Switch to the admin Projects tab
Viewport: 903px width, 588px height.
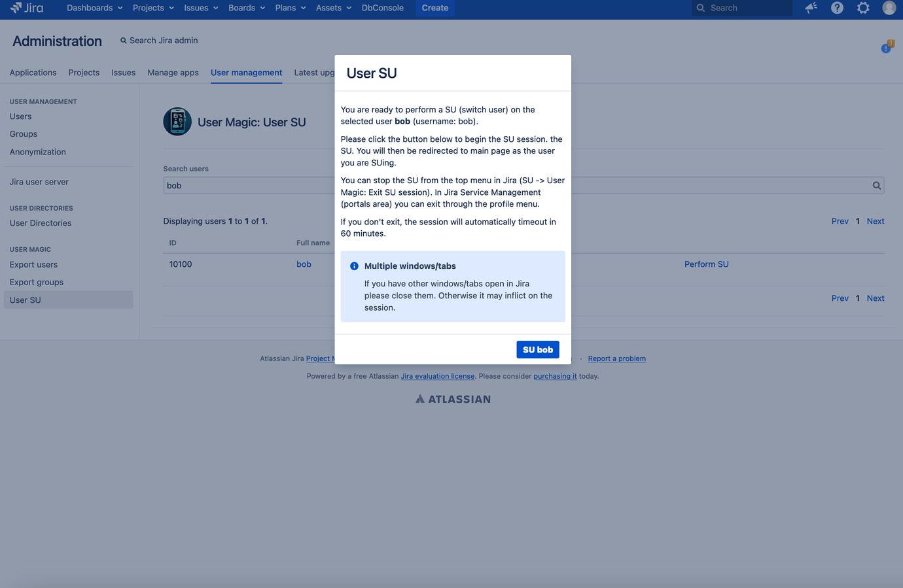84,73
